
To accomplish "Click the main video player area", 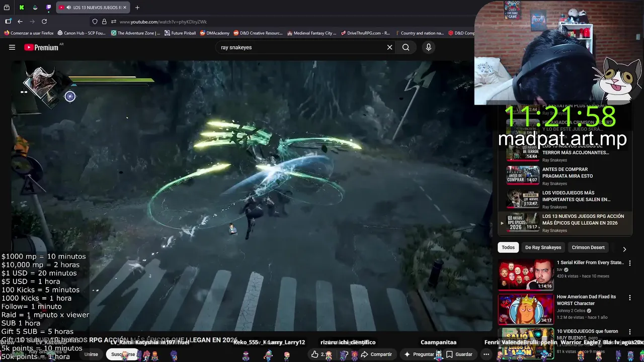I will point(252,196).
